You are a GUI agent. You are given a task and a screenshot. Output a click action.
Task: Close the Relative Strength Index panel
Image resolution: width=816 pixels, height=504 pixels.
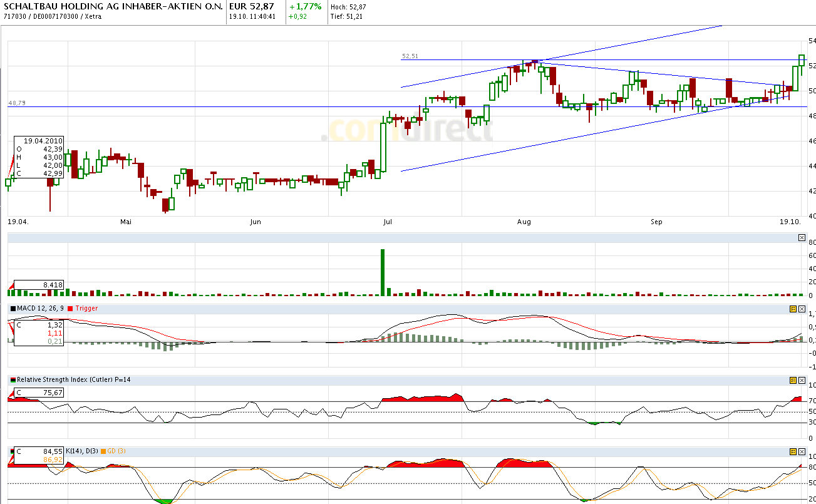pos(802,380)
